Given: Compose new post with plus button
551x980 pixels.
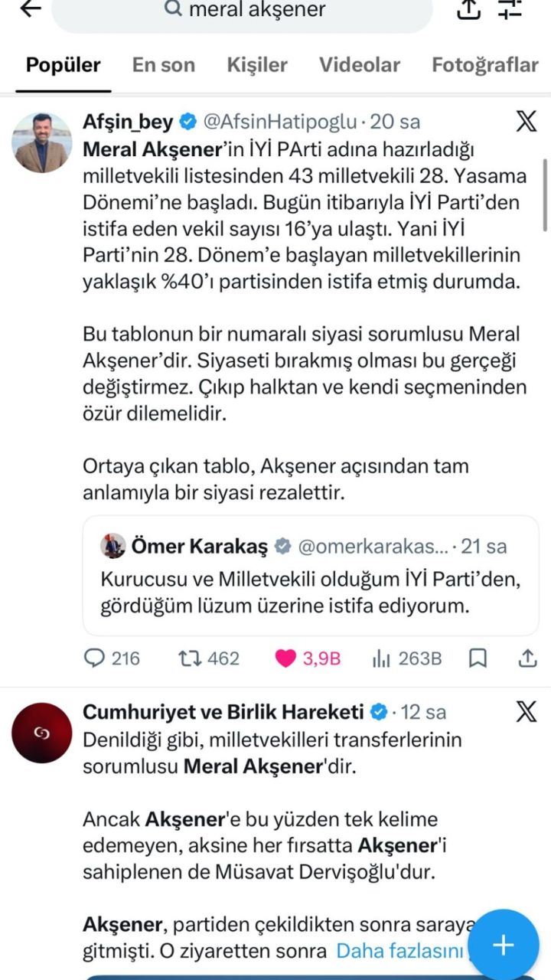Looking at the screenshot, I should (x=503, y=946).
